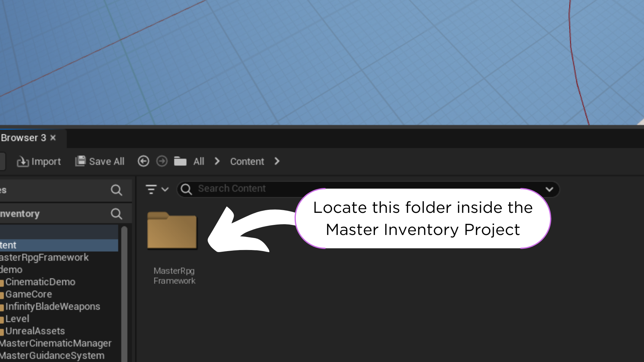Click the search toggle dropdown arrow
The image size is (644, 362).
549,189
